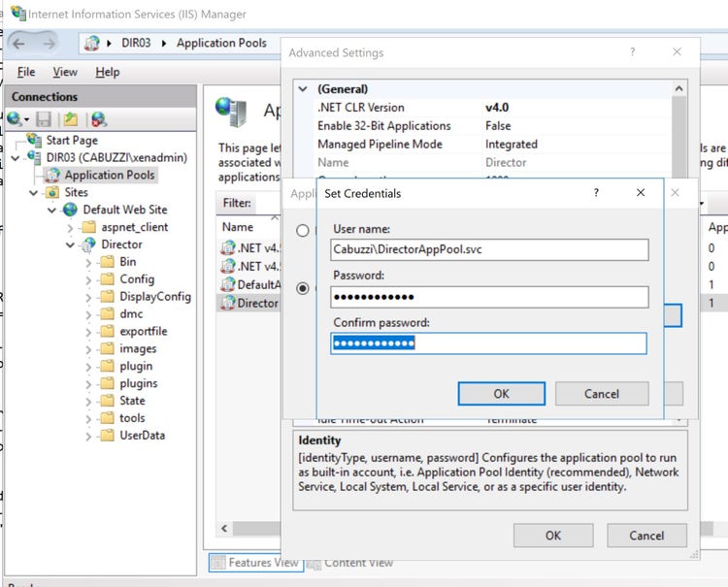Screen dimensions: 728x587
Task: Select the Config folder in tree
Action: click(x=137, y=278)
